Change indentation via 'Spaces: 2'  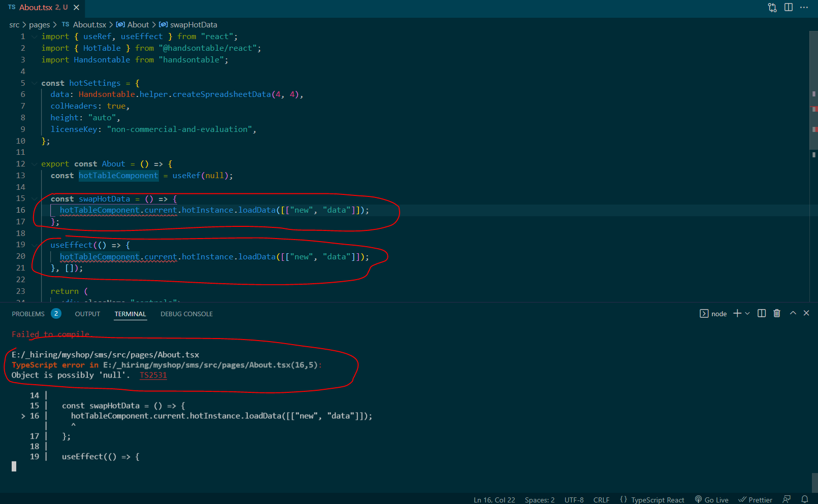pyautogui.click(x=540, y=500)
